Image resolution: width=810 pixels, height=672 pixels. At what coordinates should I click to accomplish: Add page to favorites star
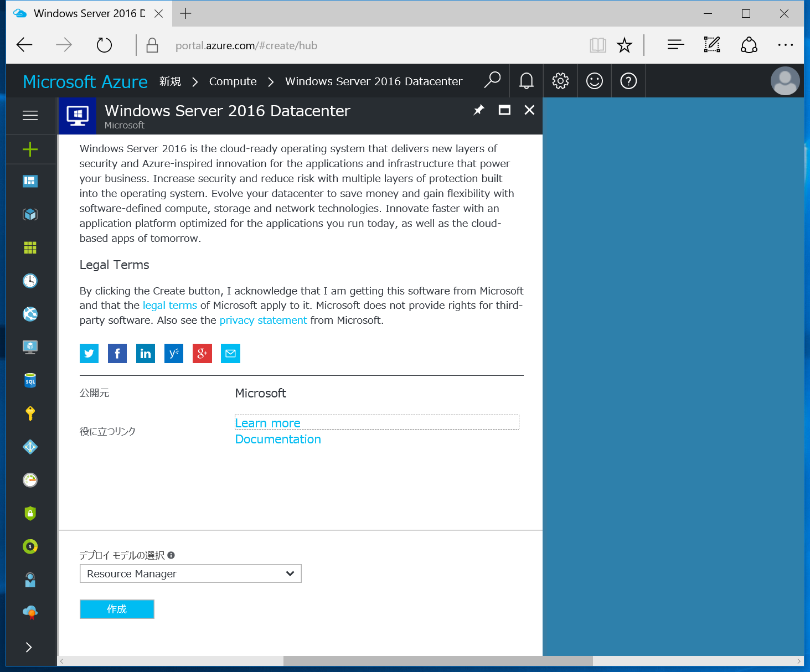coord(625,45)
